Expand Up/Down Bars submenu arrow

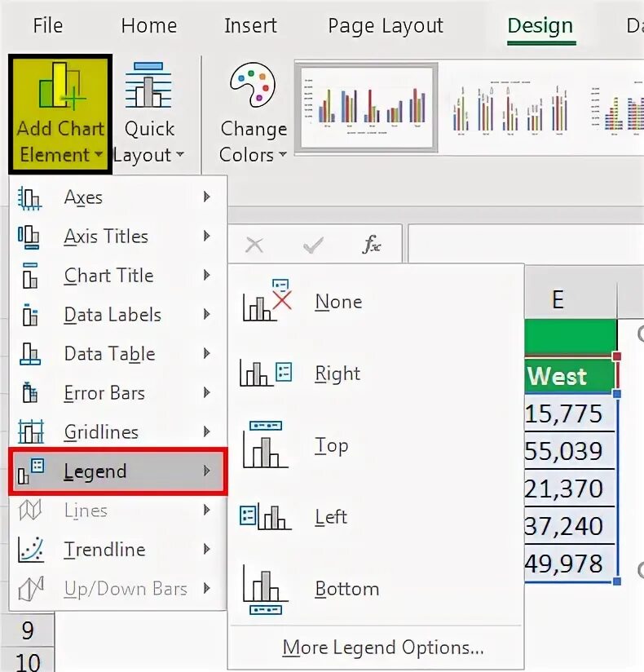tap(207, 588)
